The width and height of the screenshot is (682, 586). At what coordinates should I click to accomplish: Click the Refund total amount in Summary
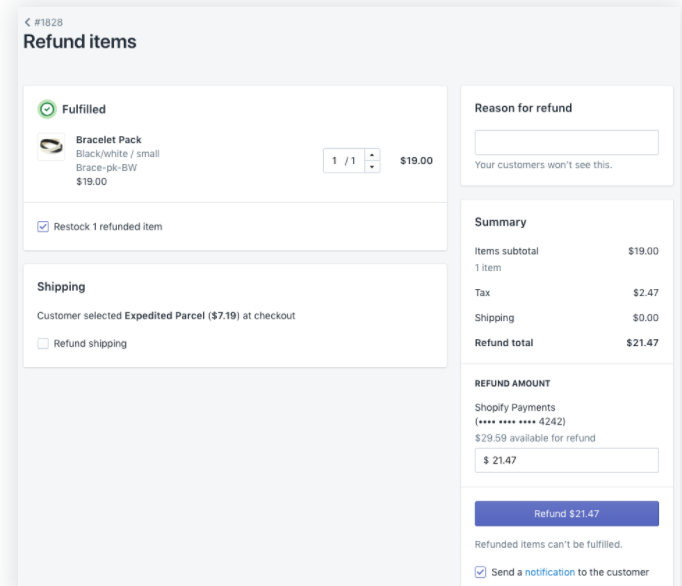[642, 343]
